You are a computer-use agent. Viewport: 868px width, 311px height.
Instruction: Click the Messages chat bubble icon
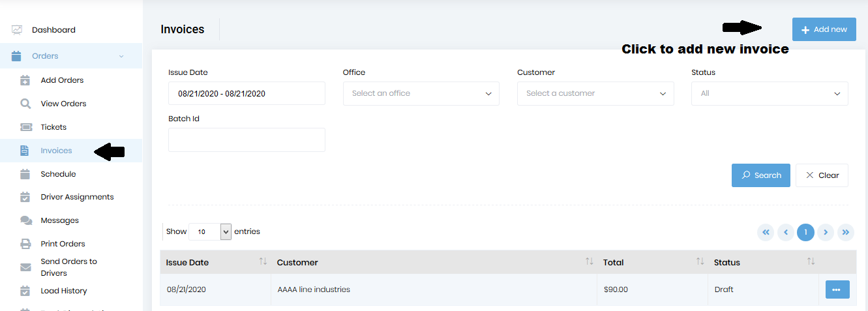pyautogui.click(x=25, y=221)
